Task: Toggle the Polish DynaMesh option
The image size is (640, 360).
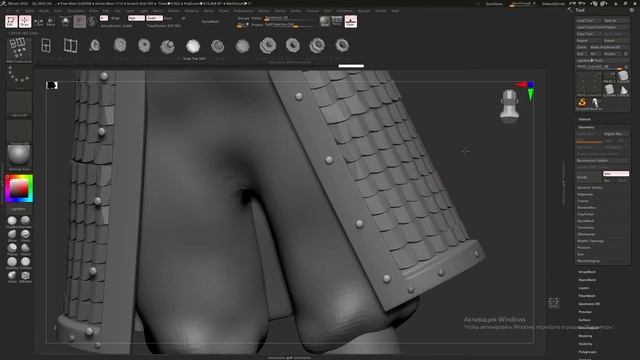Action: [x=256, y=18]
